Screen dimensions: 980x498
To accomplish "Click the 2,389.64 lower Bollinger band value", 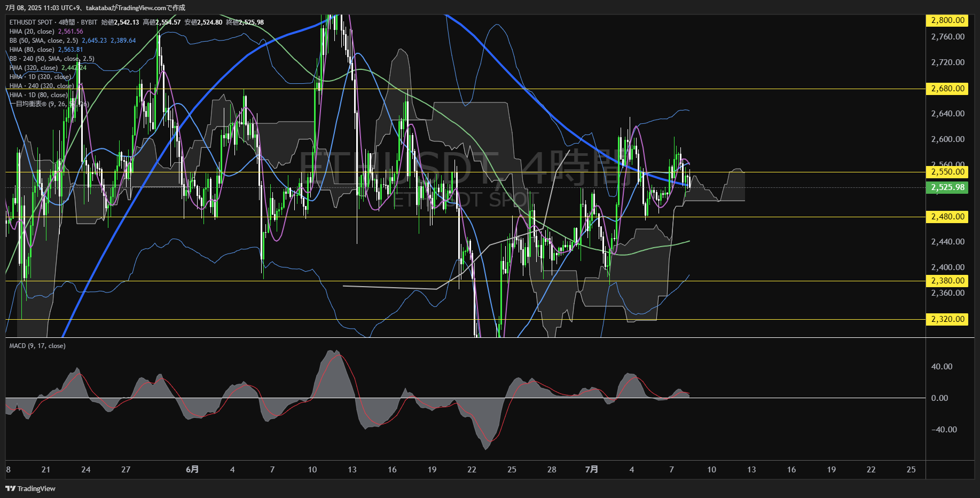I will click(x=123, y=41).
